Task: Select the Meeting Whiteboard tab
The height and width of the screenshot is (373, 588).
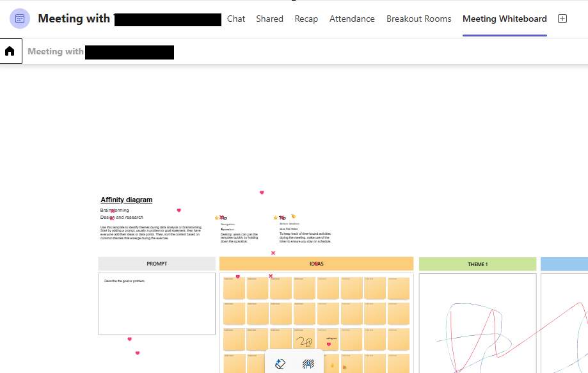Action: [504, 19]
